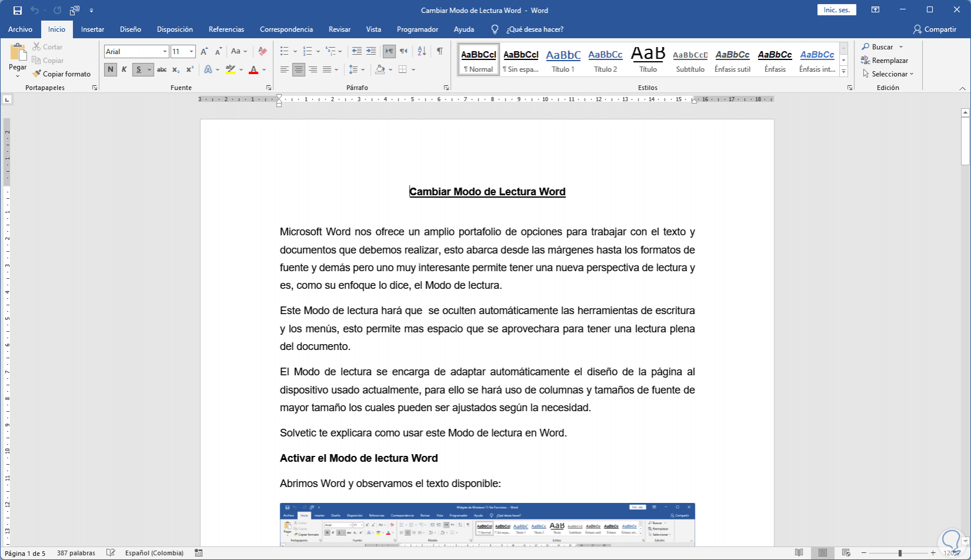This screenshot has width=971, height=560.
Task: Click the embedded Word screenshot image in document
Action: [x=487, y=524]
